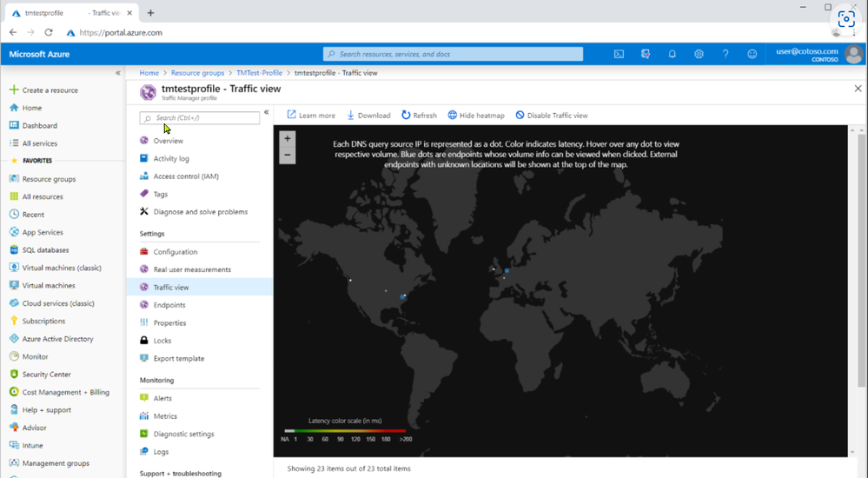868x478 pixels.
Task: Open Subscriptions
Action: coord(37,321)
